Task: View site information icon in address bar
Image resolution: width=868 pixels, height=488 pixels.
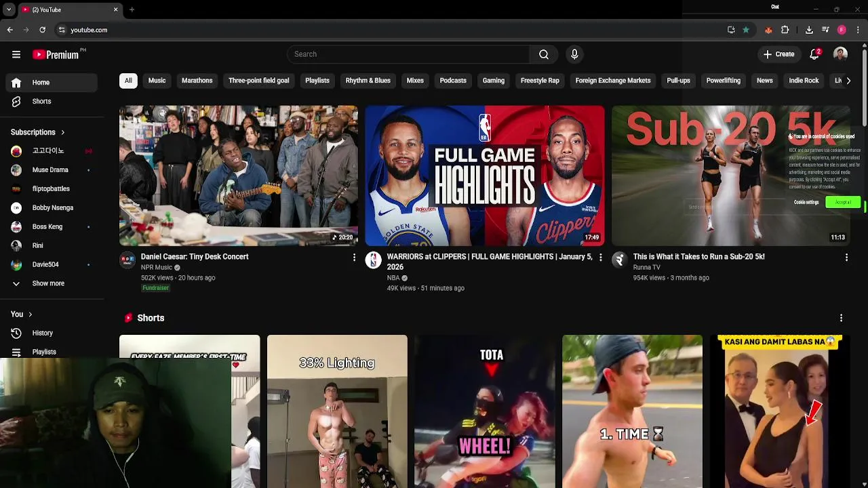Action: coord(62,30)
